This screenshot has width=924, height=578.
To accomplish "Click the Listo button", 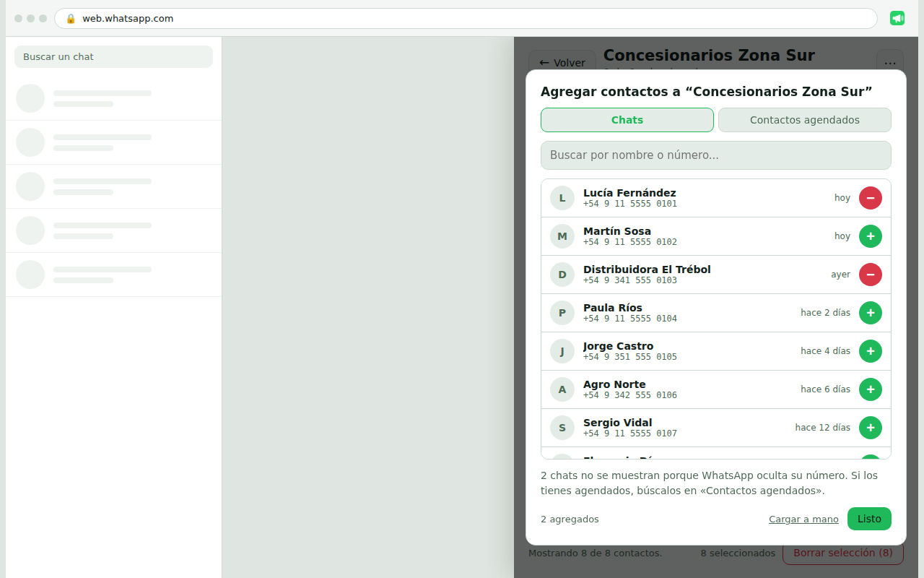I will tap(869, 519).
